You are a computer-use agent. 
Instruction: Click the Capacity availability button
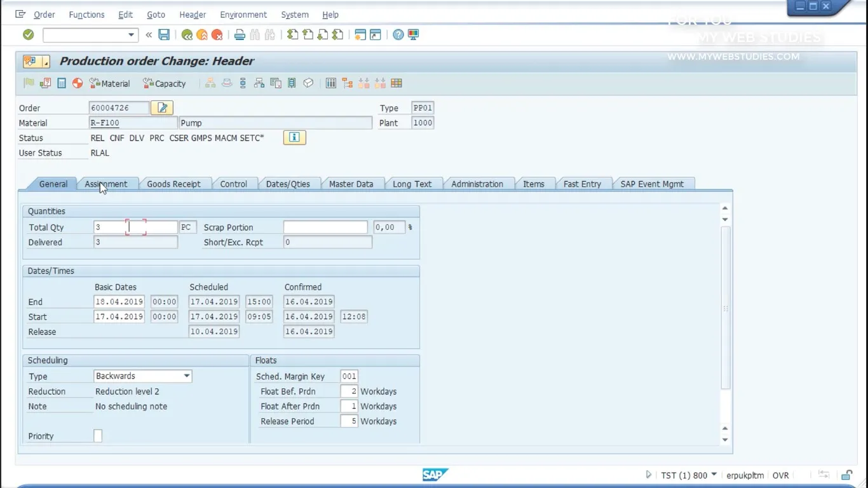[164, 83]
